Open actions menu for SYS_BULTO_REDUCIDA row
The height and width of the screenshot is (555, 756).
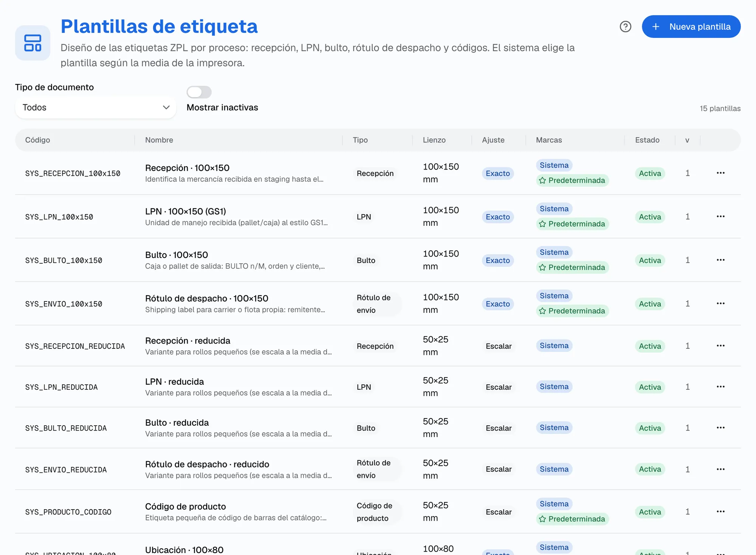(x=720, y=428)
